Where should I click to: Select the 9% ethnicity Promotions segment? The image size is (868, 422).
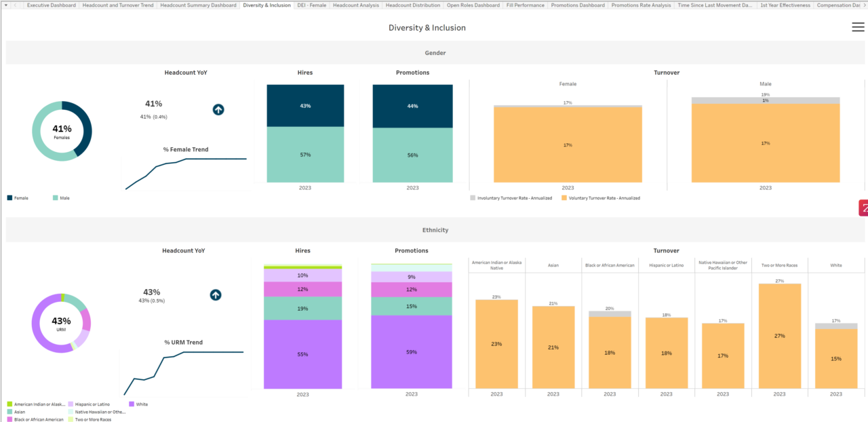click(x=412, y=277)
